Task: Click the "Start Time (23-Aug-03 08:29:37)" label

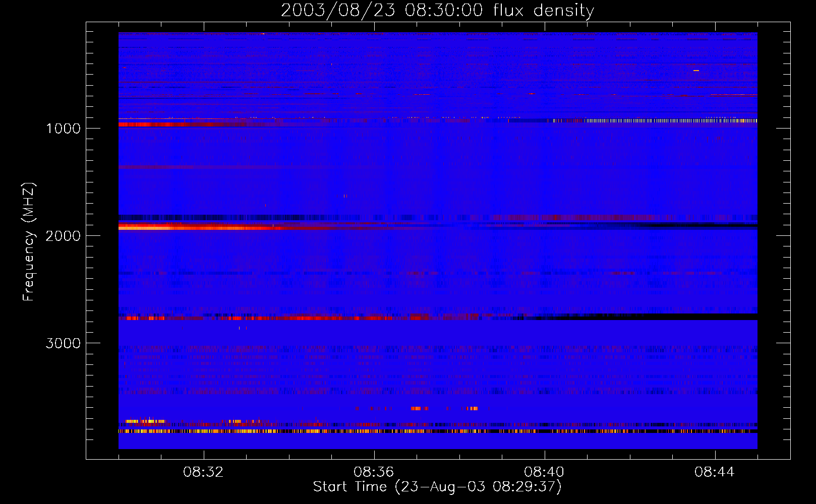Action: click(x=437, y=487)
